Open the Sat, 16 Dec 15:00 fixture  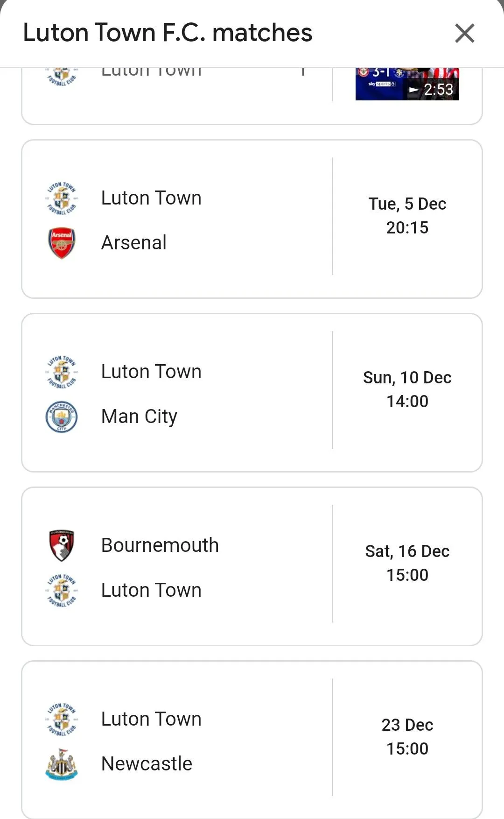pos(407,563)
